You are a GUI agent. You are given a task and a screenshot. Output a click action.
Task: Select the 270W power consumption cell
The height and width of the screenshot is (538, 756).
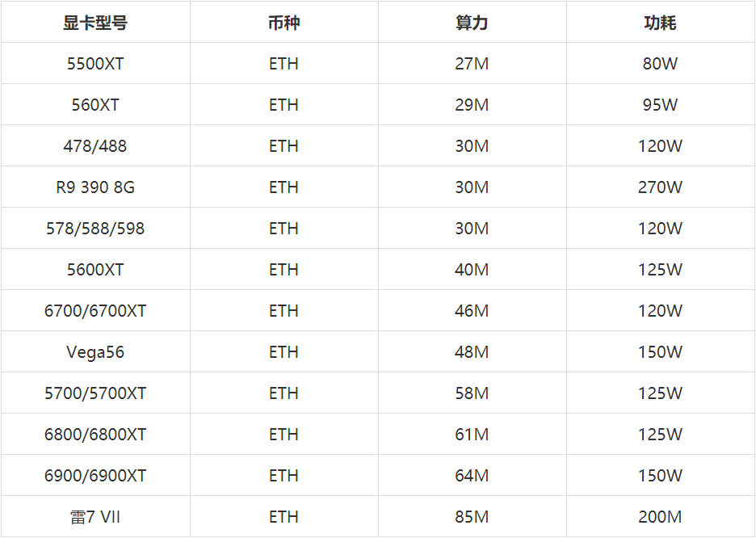(x=660, y=187)
